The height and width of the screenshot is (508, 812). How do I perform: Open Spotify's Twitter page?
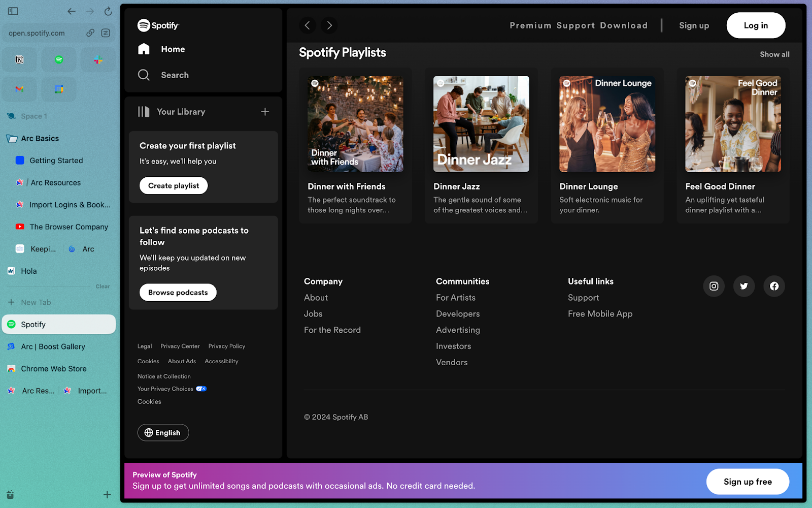click(744, 286)
